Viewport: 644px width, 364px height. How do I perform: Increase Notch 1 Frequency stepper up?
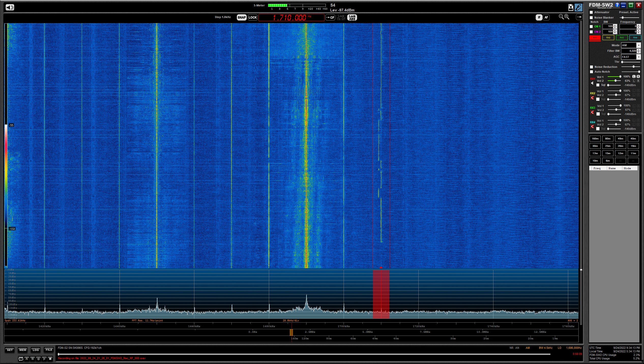click(639, 25)
